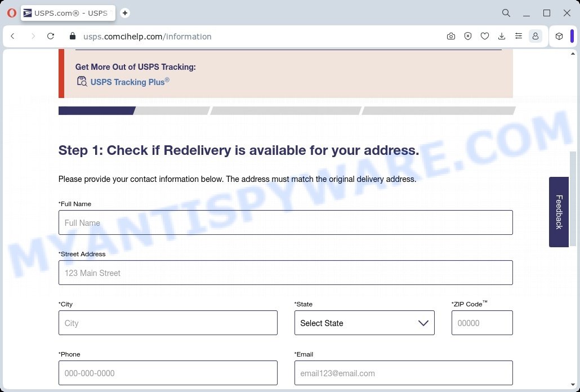Click the scroll down arrow
580x392 pixels.
point(573,385)
